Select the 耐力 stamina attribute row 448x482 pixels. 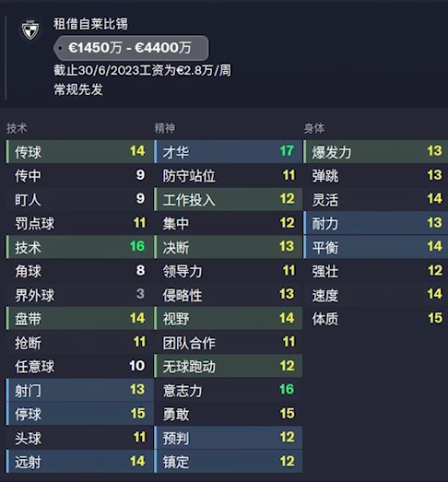coord(375,223)
